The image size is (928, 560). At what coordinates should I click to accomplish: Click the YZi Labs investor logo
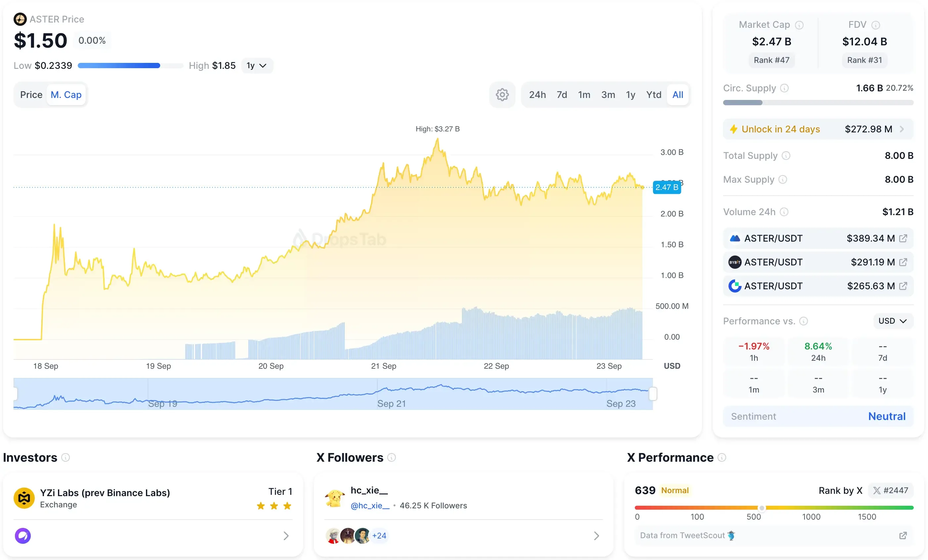point(23,498)
